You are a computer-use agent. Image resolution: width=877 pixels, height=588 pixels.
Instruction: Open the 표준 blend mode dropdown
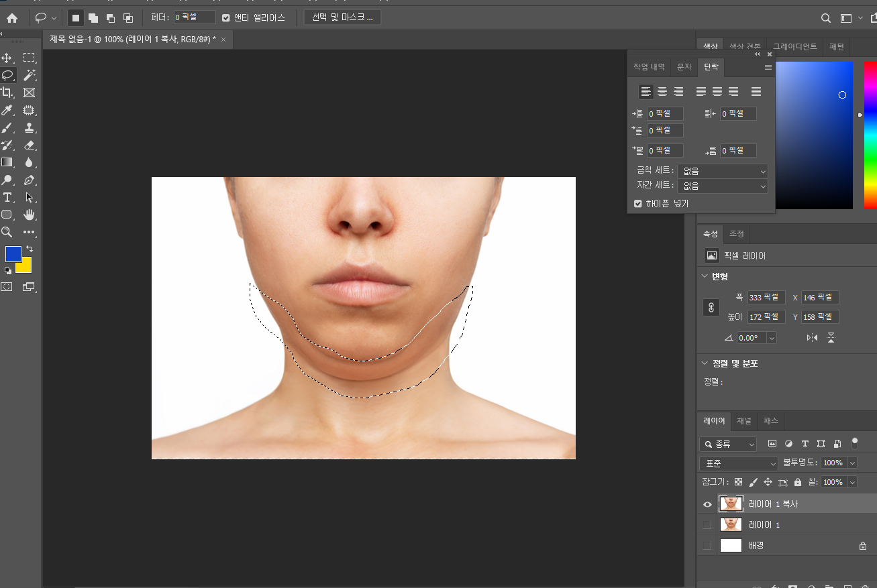(738, 463)
